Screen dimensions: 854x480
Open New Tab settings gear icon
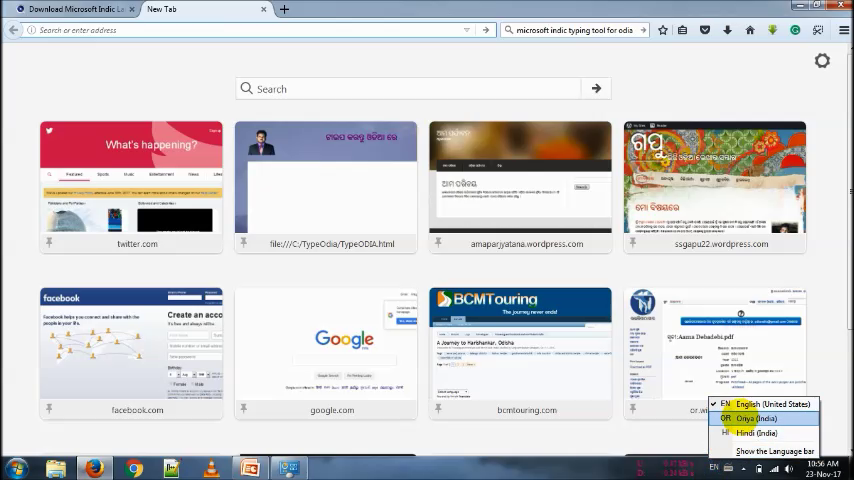(x=822, y=60)
